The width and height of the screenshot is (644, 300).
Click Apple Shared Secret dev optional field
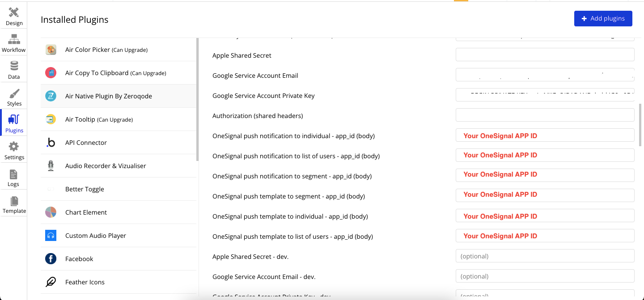tap(545, 256)
